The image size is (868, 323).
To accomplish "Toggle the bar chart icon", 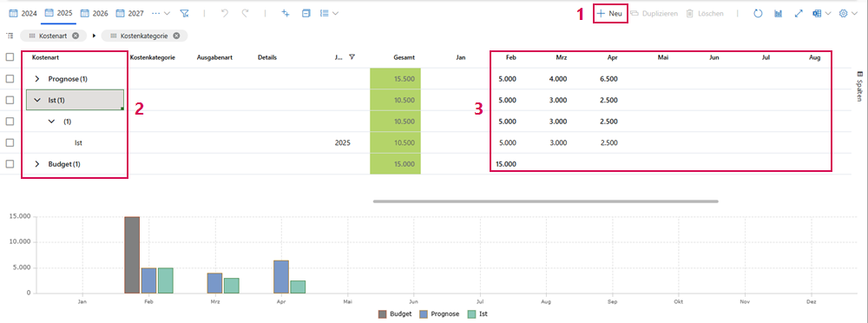I will (779, 13).
